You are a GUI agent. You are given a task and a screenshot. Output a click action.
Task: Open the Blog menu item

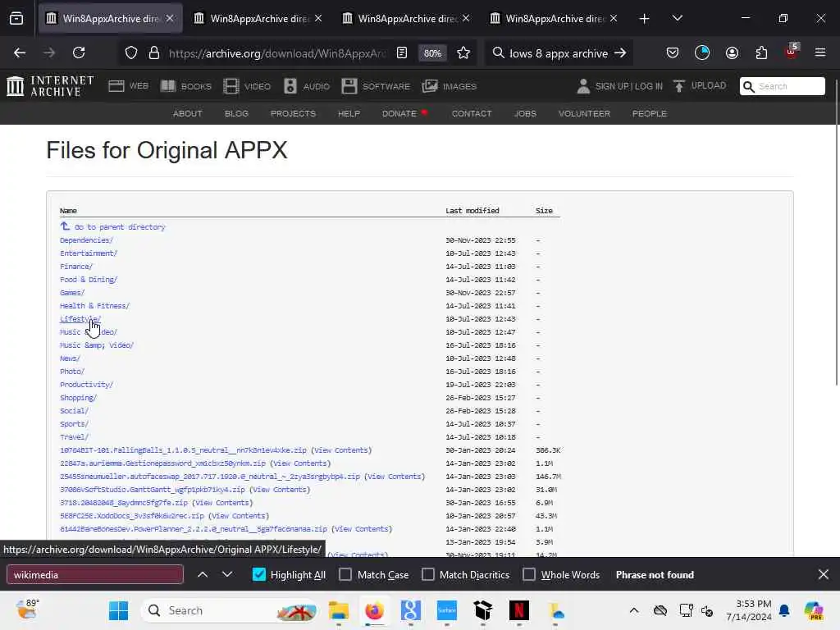pos(236,113)
